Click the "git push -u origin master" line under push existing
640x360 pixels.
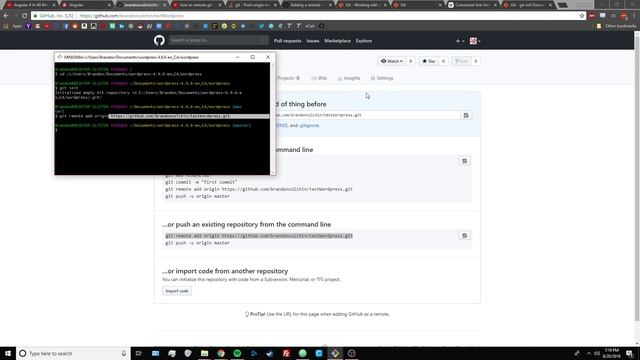tap(198, 243)
